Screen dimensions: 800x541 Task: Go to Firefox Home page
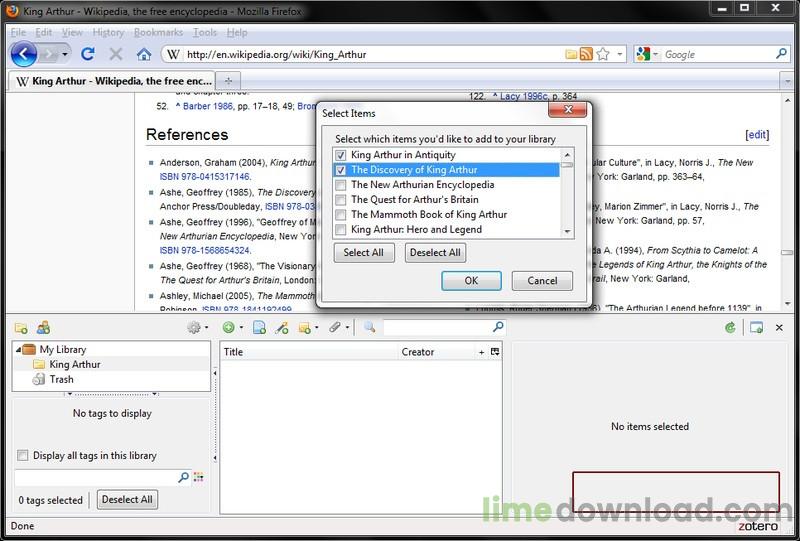(x=144, y=54)
